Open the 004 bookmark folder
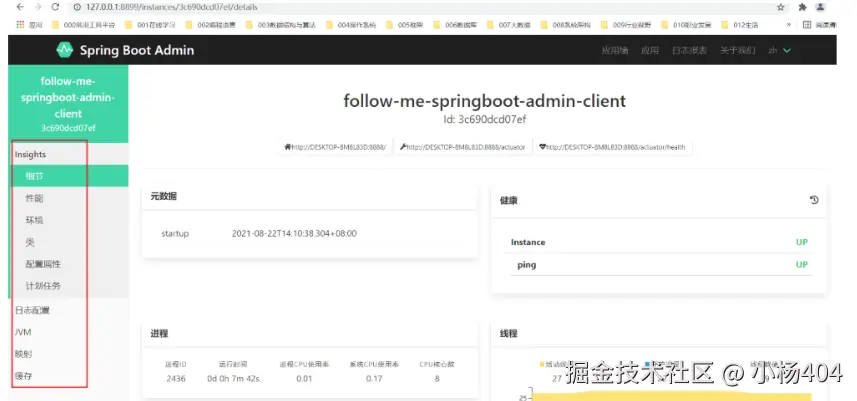Screen dimensions: 857x401 click(x=351, y=25)
